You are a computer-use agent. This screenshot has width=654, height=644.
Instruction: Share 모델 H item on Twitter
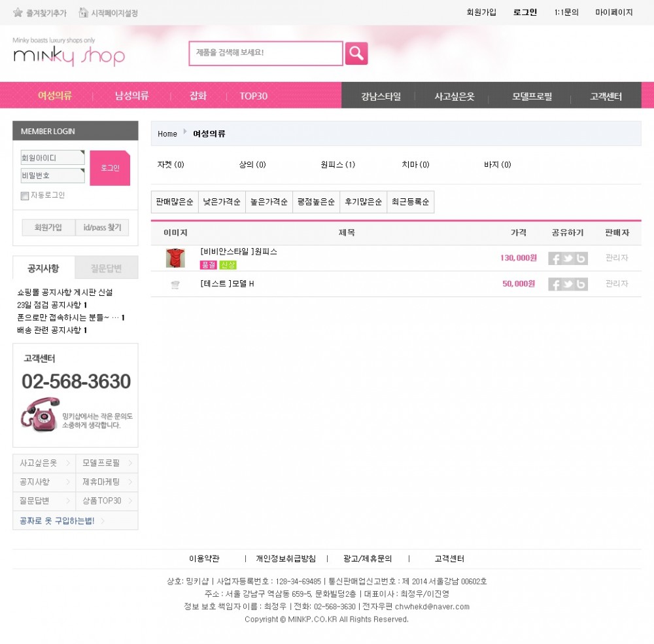coord(568,284)
